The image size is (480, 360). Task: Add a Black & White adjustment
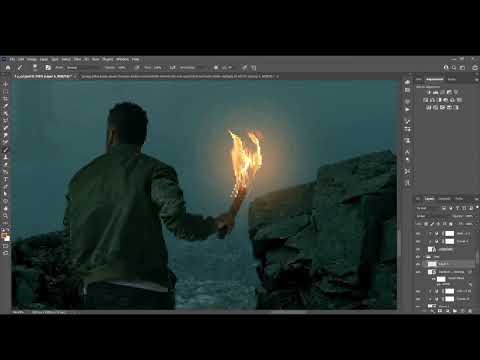tap(439, 100)
